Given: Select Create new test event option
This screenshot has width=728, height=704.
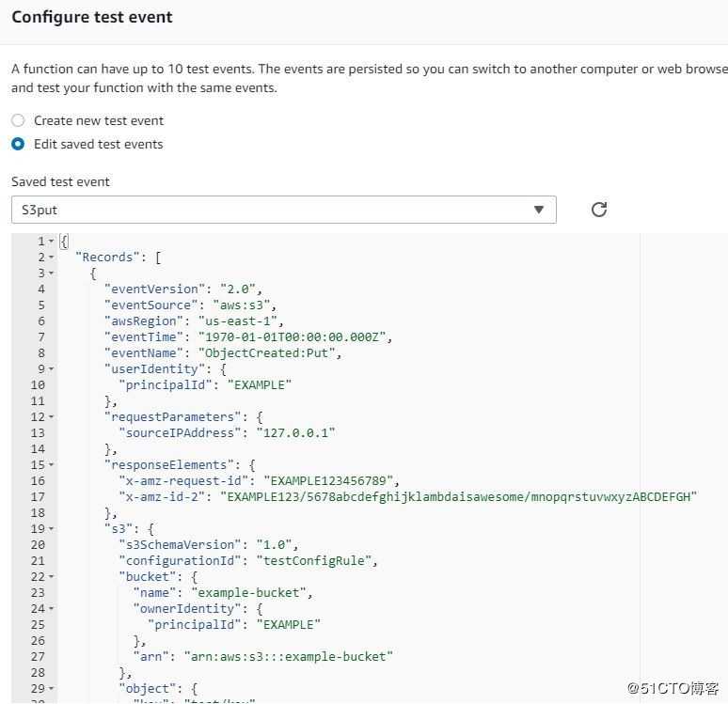Looking at the screenshot, I should click(x=18, y=120).
